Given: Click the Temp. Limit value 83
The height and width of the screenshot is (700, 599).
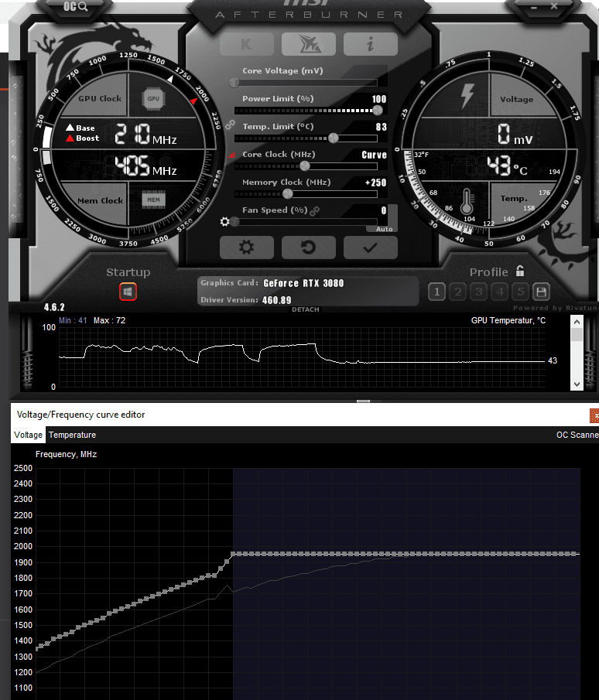Looking at the screenshot, I should click(x=381, y=127).
